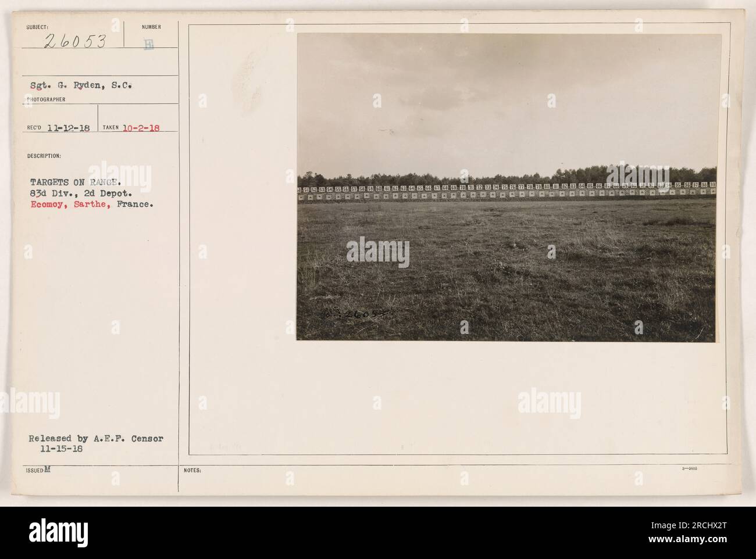Screen dimensions: 756x559
Task: Click the handwritten number on the photo
Action: pos(355,315)
